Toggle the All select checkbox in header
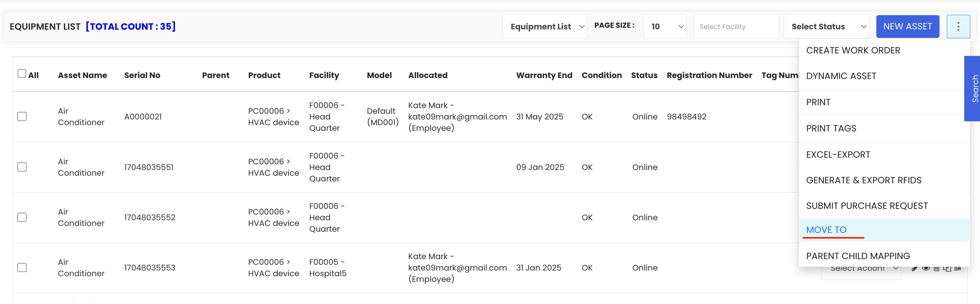 pos(22,74)
